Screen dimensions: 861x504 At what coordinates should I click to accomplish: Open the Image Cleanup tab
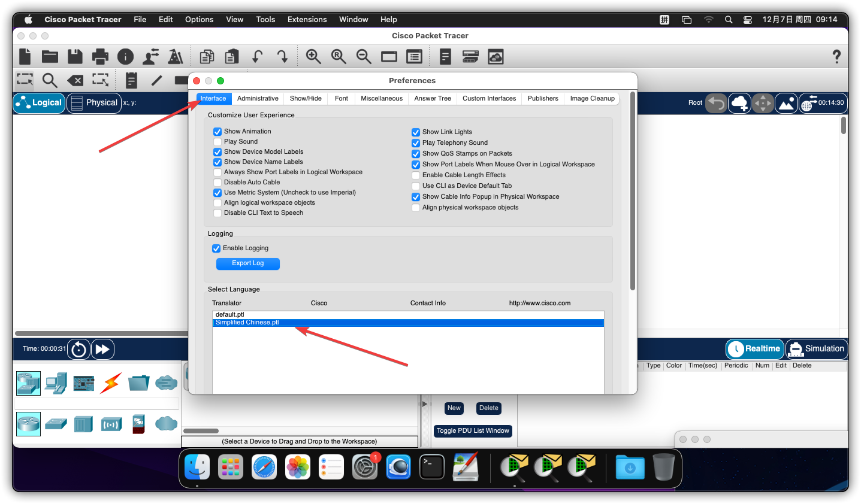pyautogui.click(x=592, y=98)
